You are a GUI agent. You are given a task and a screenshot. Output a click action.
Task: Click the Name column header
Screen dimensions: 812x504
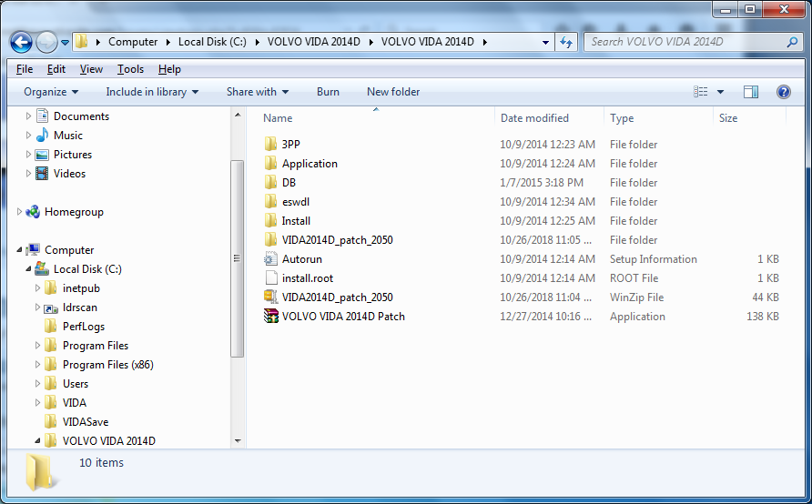pos(278,118)
